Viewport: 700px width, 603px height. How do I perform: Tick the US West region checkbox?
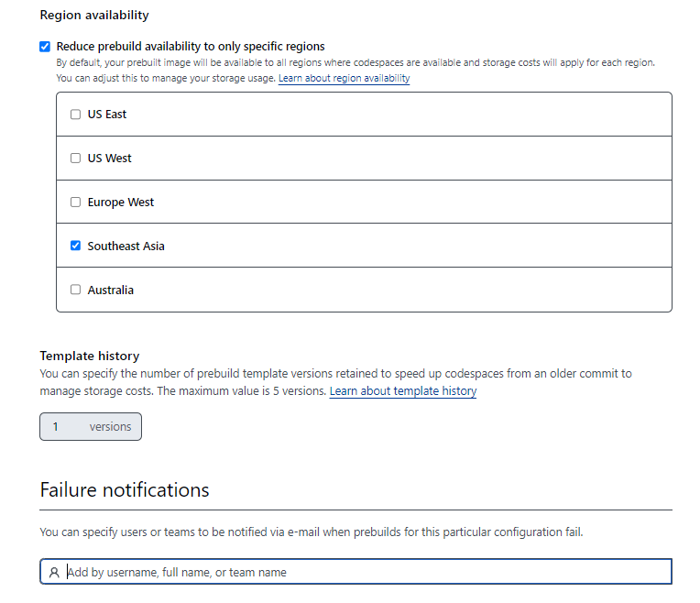click(x=75, y=159)
